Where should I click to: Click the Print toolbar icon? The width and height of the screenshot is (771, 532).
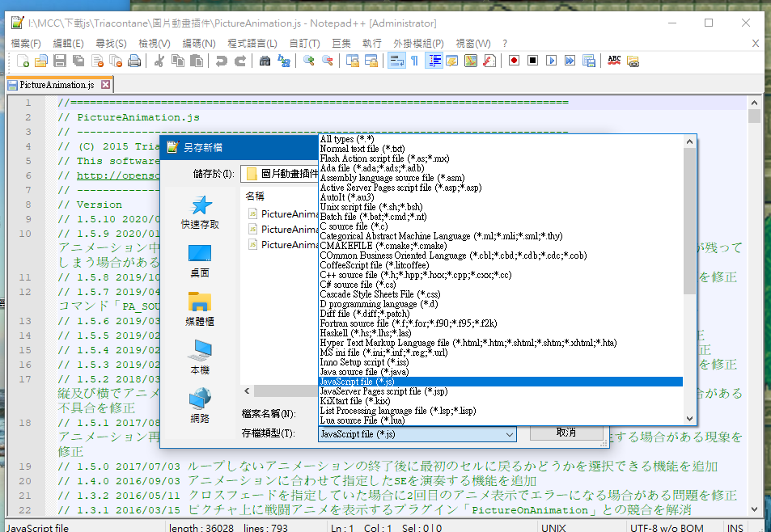[134, 61]
